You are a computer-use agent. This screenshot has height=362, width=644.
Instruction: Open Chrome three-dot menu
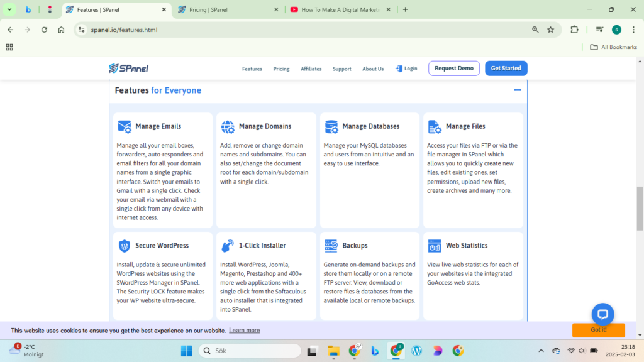[x=634, y=30]
